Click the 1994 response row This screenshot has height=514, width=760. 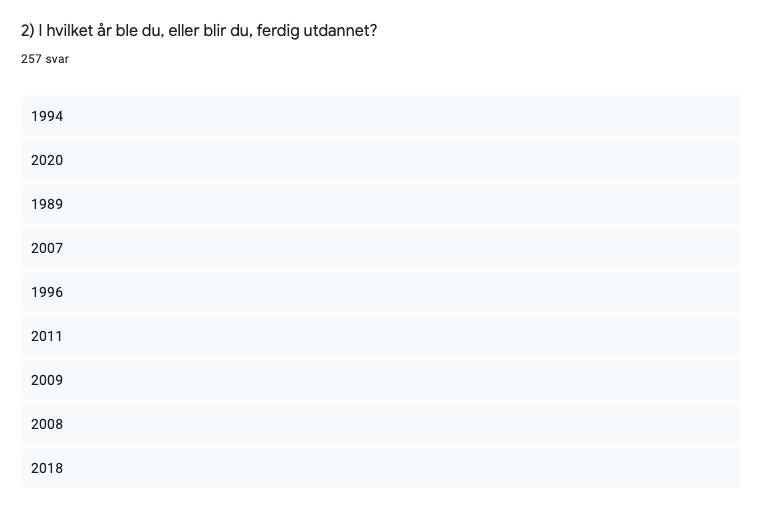[380, 116]
